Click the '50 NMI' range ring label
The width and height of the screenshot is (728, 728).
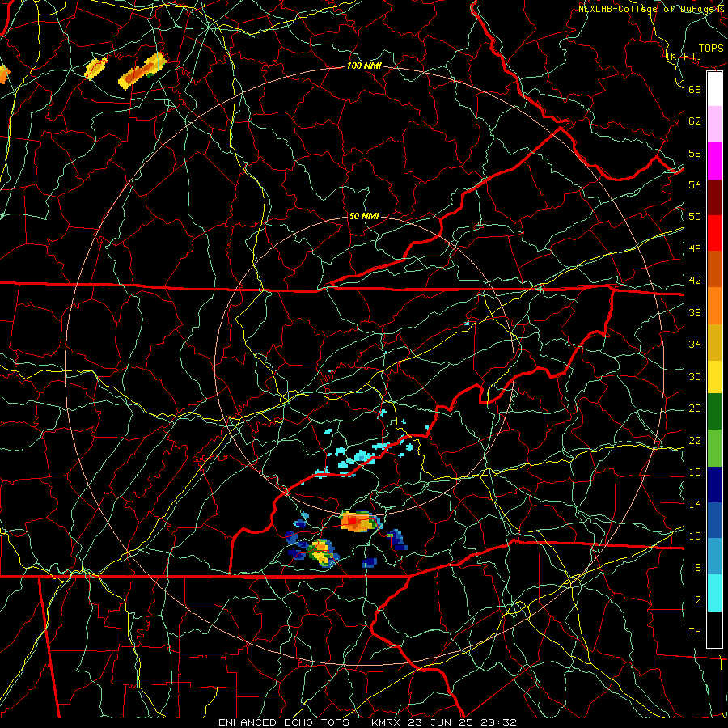(364, 216)
